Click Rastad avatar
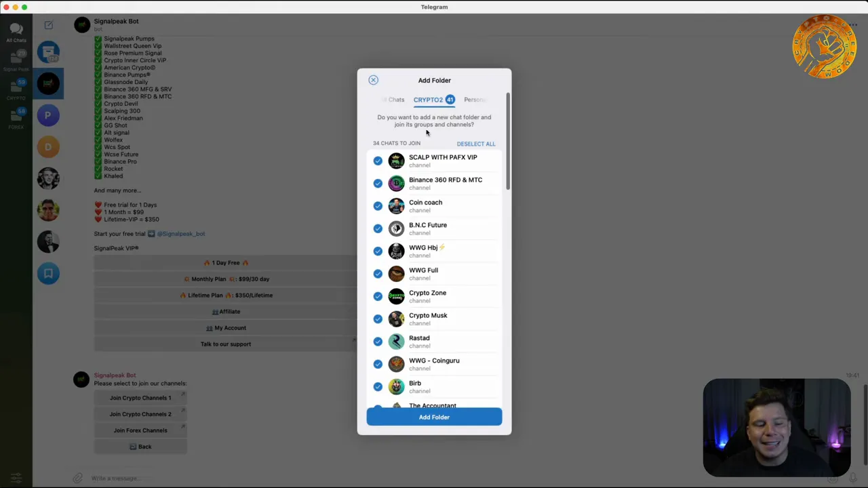This screenshot has height=488, width=868. (x=396, y=342)
